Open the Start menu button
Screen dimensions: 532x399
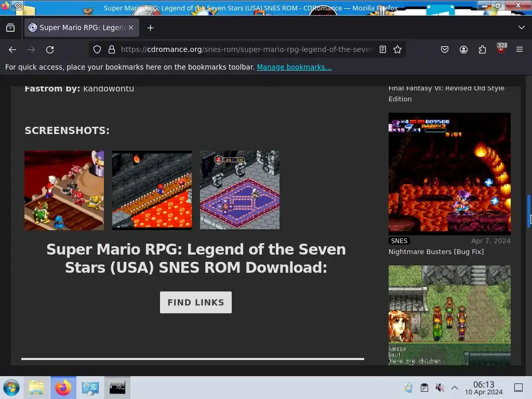coord(11,388)
